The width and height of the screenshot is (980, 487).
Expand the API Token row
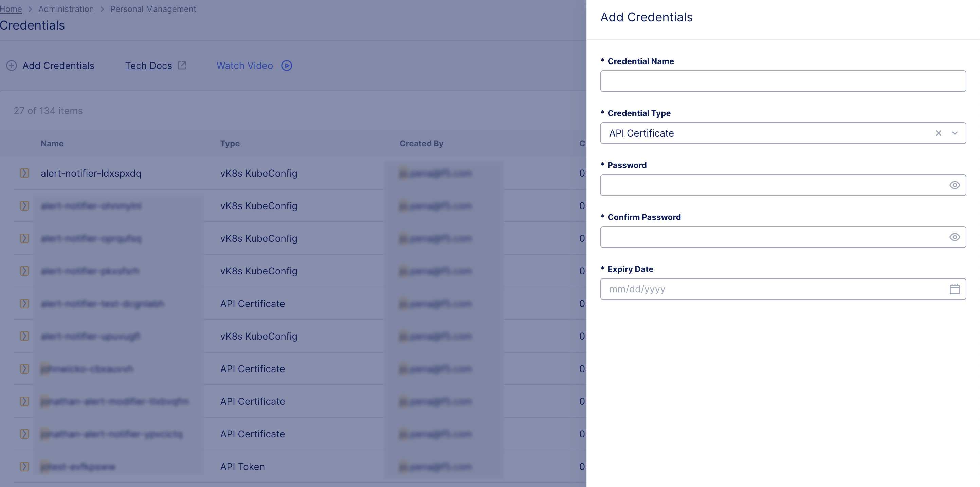pos(24,467)
